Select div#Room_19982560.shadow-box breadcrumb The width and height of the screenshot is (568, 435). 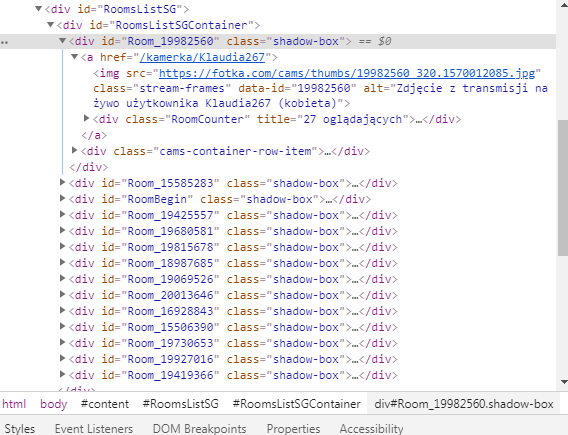pos(464,404)
